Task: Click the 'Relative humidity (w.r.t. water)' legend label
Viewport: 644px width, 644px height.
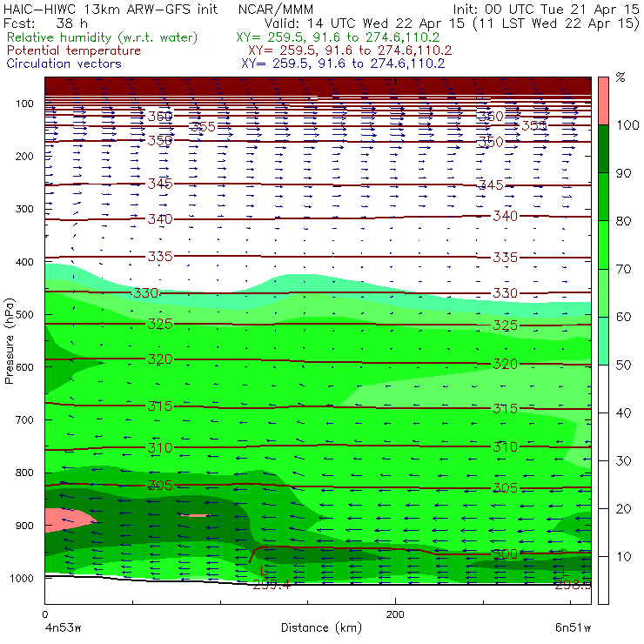Action: [x=103, y=37]
